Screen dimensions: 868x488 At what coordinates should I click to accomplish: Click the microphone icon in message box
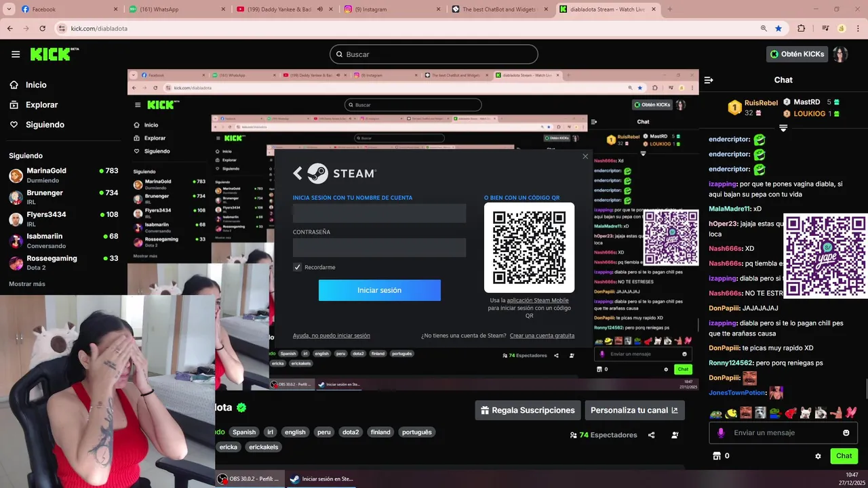pyautogui.click(x=721, y=432)
